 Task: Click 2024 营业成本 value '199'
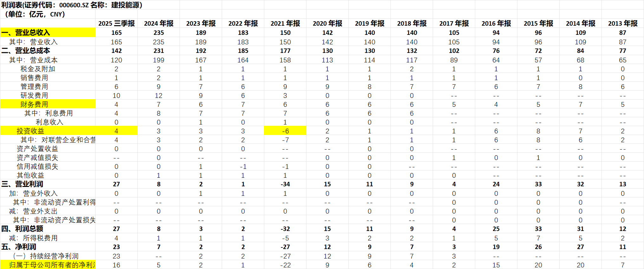(159, 60)
